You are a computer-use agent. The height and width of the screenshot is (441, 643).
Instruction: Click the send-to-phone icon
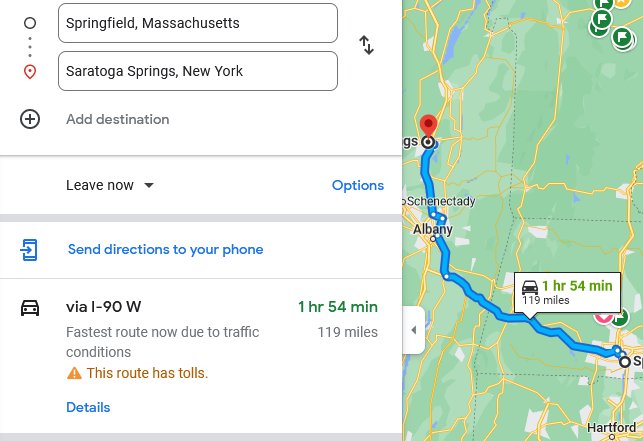[x=29, y=249]
